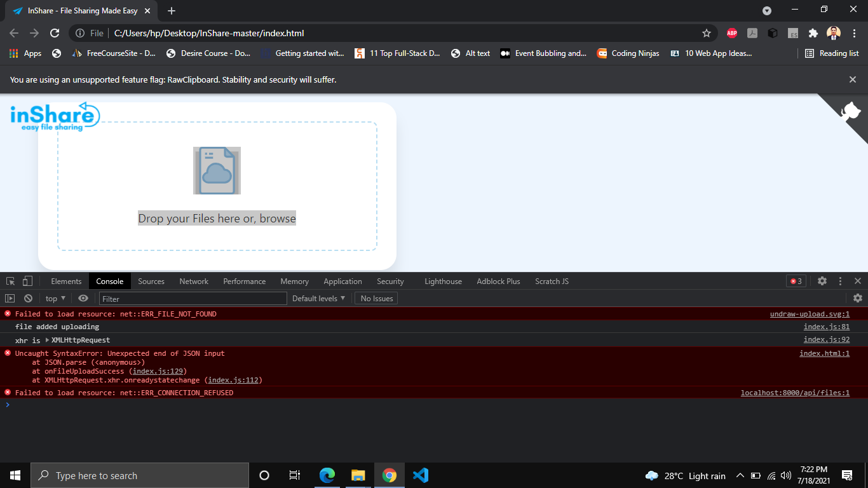
Task: Activate the inspect element picker
Action: pyautogui.click(x=10, y=280)
